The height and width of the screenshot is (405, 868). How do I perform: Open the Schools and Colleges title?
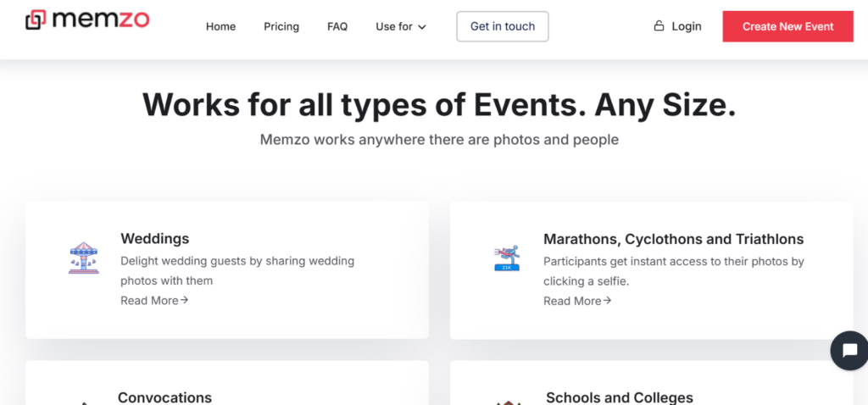619,397
